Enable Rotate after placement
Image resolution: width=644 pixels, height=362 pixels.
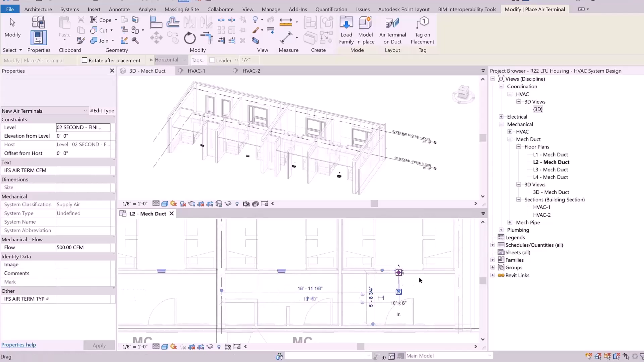click(x=85, y=60)
